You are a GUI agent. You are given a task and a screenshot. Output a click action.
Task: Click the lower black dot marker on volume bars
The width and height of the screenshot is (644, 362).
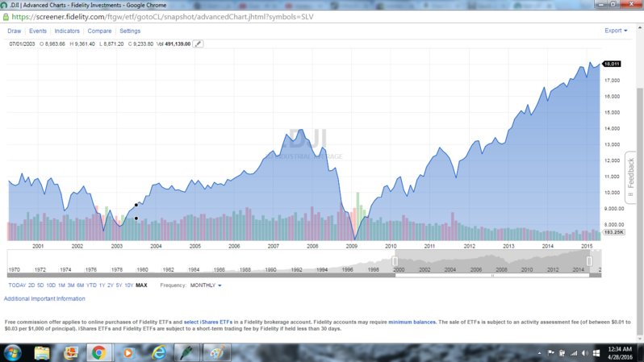[136, 218]
